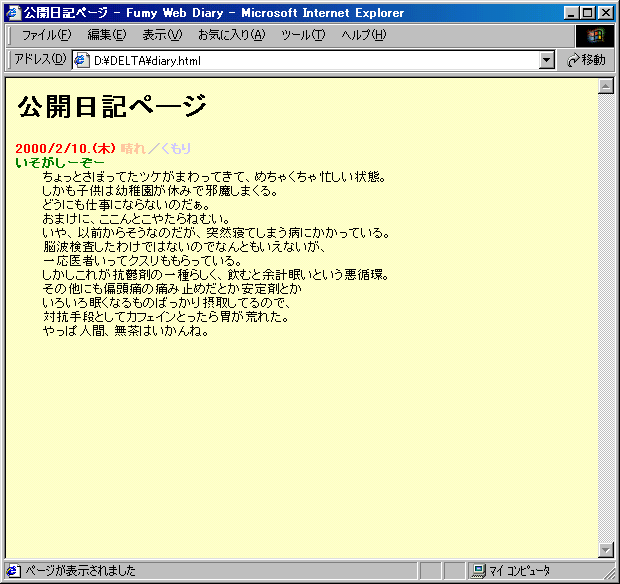This screenshot has height=584, width=620.
Task: Open the お気に入り(A) menu
Action: click(232, 35)
